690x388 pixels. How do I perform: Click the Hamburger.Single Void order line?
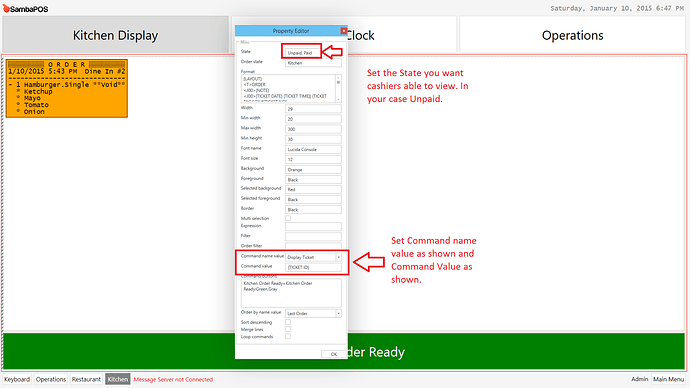(67, 84)
